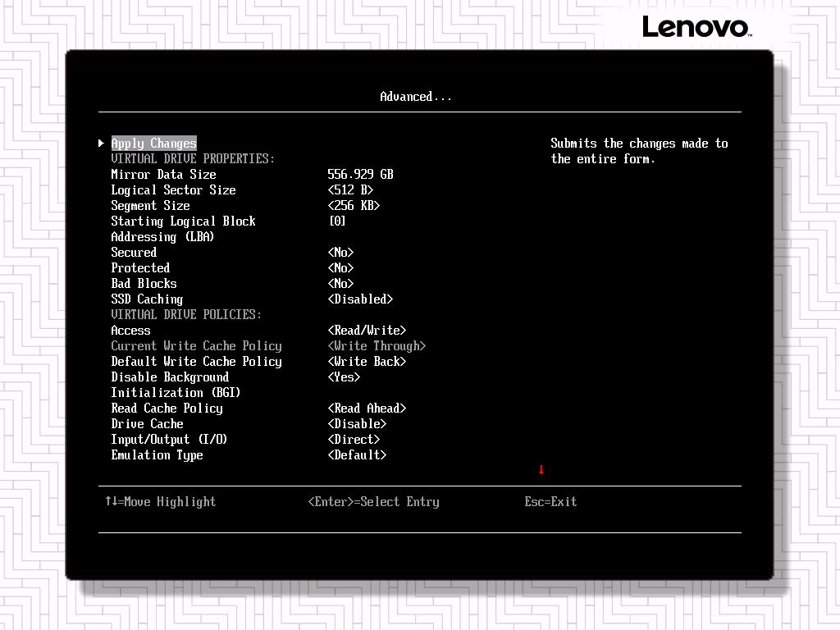Screen dimensions: 840x630
Task: Click the Esc=Exit hint
Action: [x=550, y=502]
